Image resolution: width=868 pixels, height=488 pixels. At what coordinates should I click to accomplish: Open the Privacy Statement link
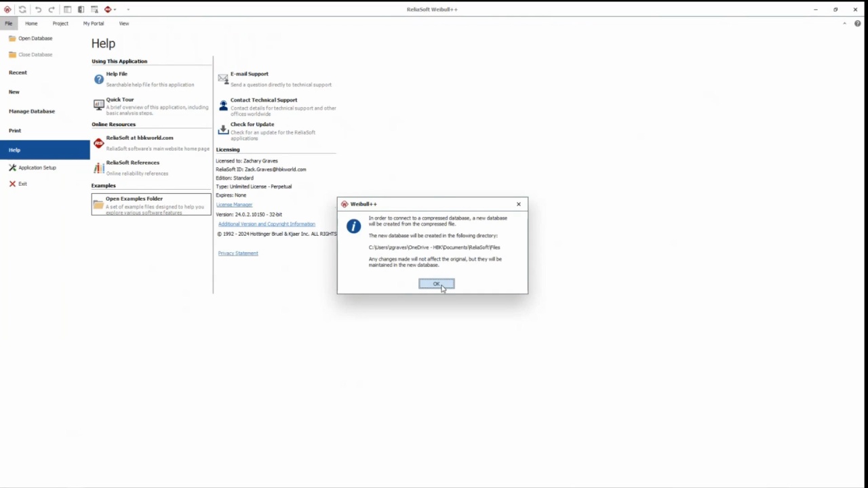[x=238, y=253]
